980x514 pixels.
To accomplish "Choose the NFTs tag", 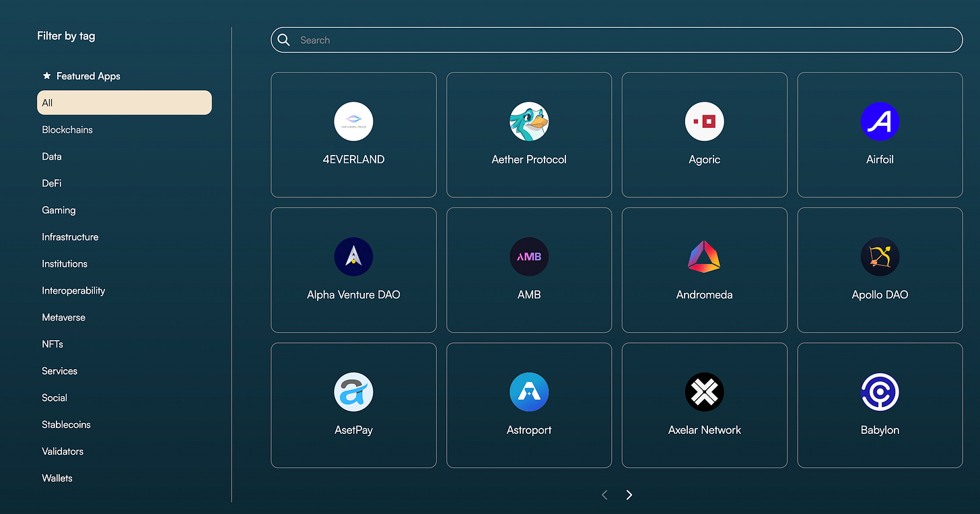I will [x=53, y=344].
